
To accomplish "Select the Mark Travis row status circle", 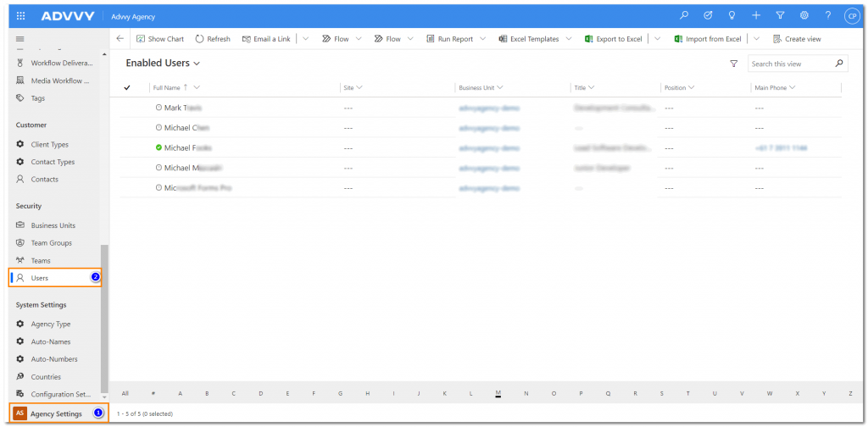I will pos(159,108).
